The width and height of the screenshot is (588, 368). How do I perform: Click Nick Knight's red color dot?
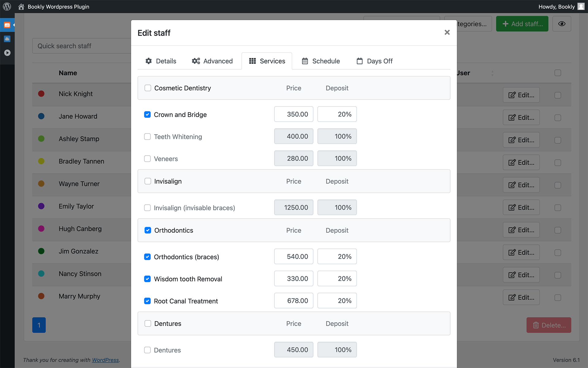(x=41, y=94)
